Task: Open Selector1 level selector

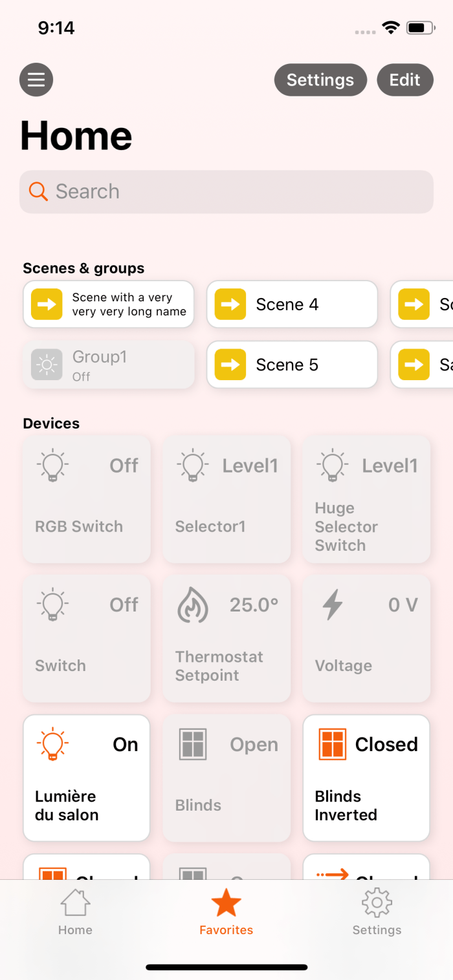Action: point(226,499)
